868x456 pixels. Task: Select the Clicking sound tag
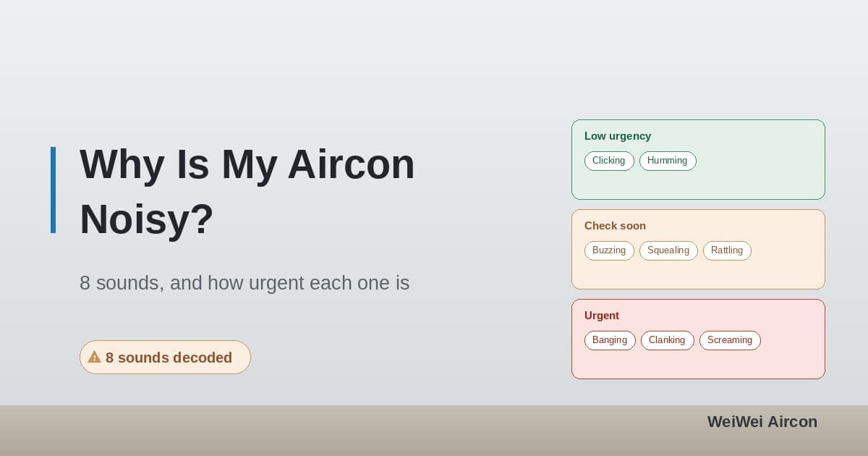tap(609, 161)
